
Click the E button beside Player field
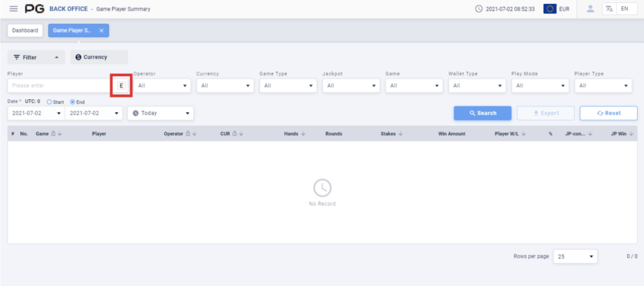point(121,86)
